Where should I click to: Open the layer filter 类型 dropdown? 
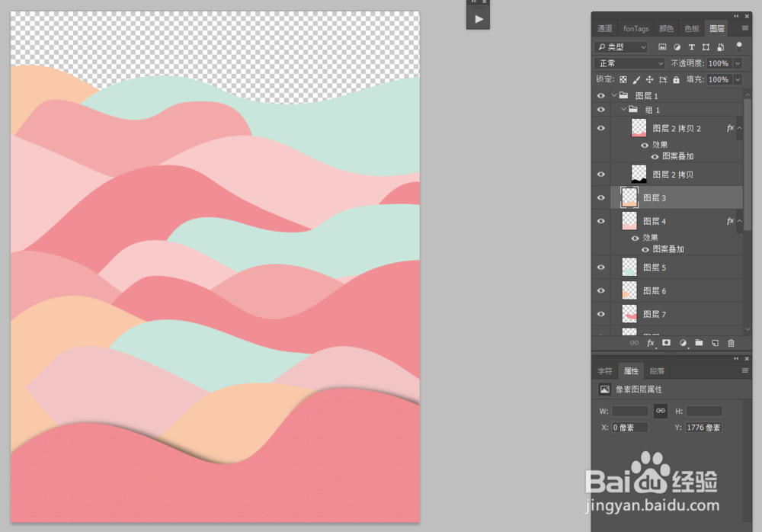click(621, 46)
